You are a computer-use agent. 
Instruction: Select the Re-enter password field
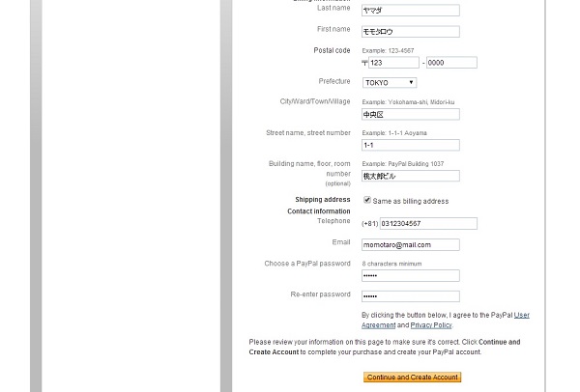pos(410,296)
